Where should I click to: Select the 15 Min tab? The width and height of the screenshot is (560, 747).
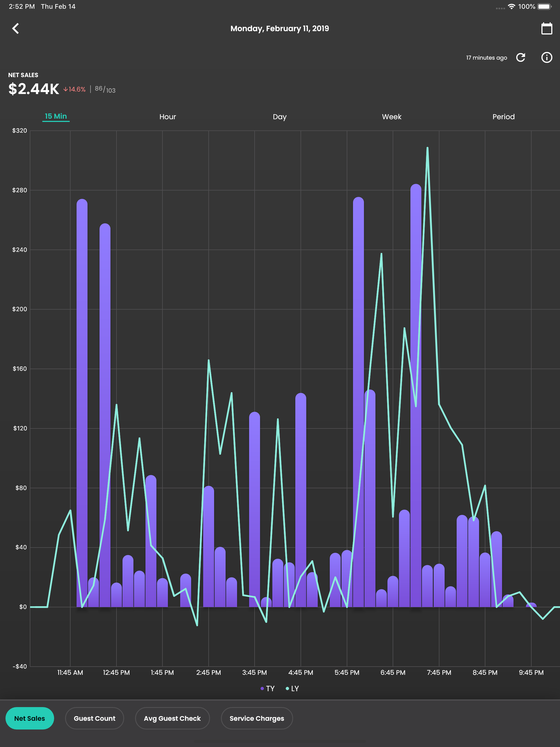point(56,116)
